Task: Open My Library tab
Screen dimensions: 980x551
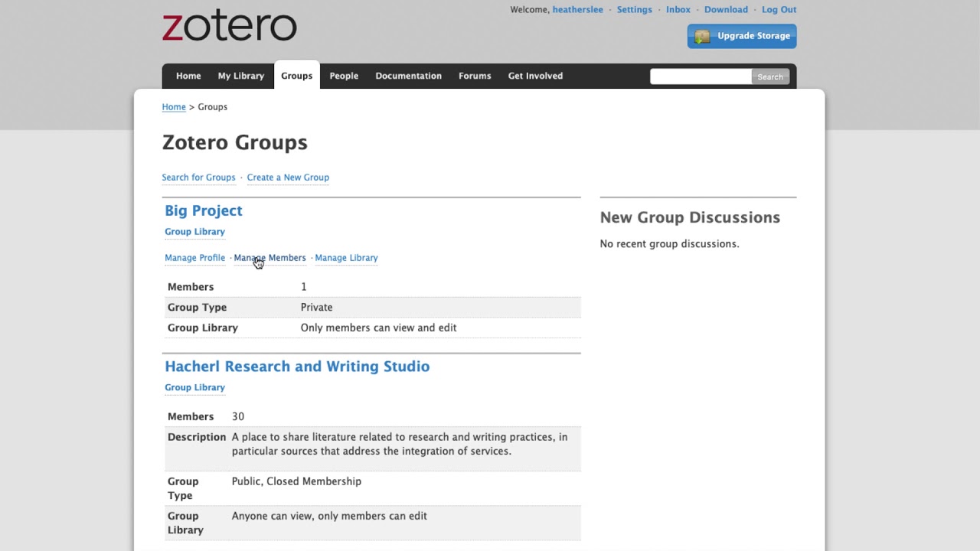Action: click(240, 76)
